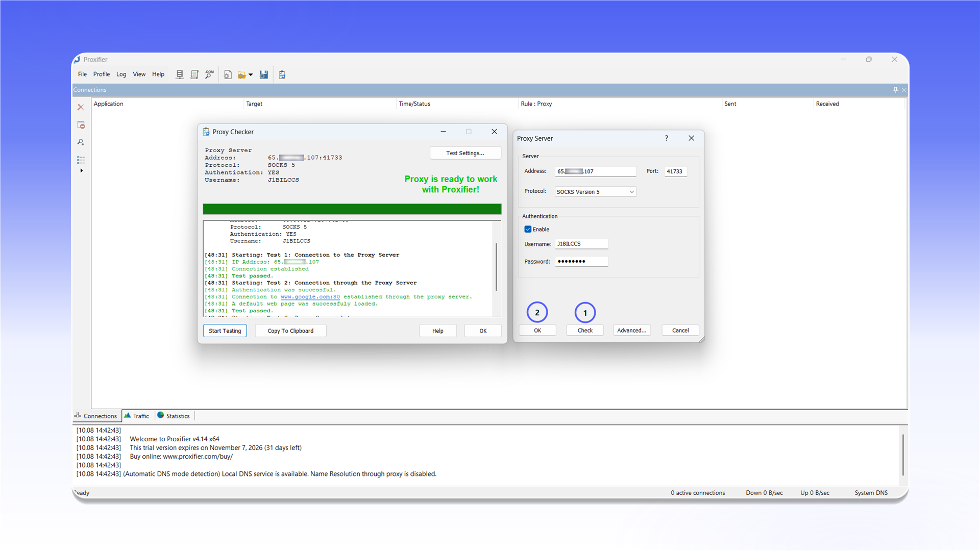Click question mark in Proxy Server dialog
Screen dimensions: 980x551
click(x=666, y=138)
